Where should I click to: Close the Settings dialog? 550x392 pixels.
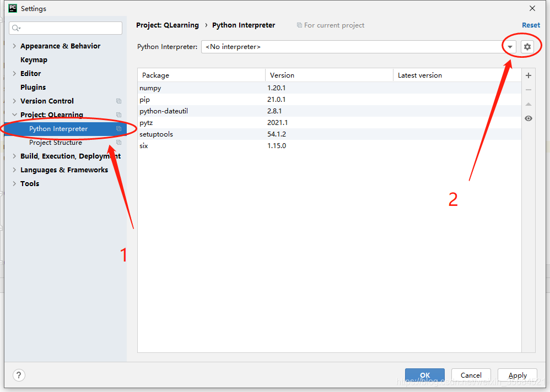(x=532, y=8)
